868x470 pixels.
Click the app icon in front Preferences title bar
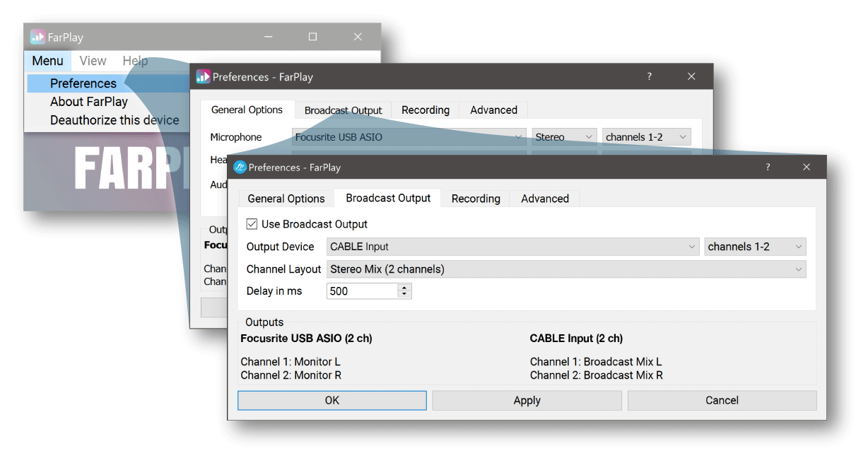coord(240,168)
